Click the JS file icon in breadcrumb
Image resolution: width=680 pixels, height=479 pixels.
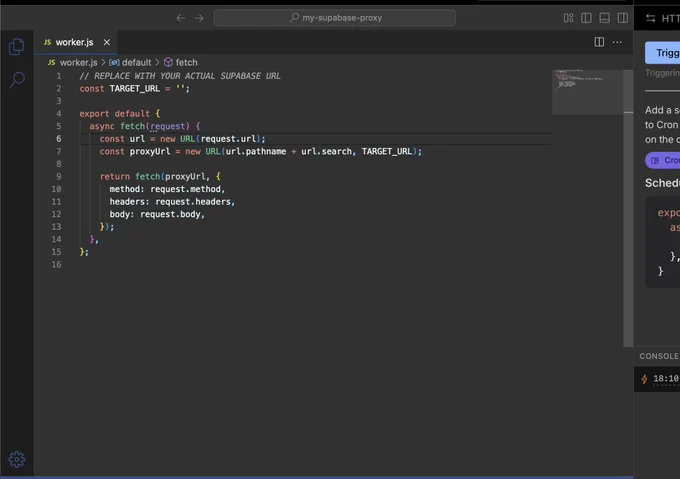[x=52, y=62]
